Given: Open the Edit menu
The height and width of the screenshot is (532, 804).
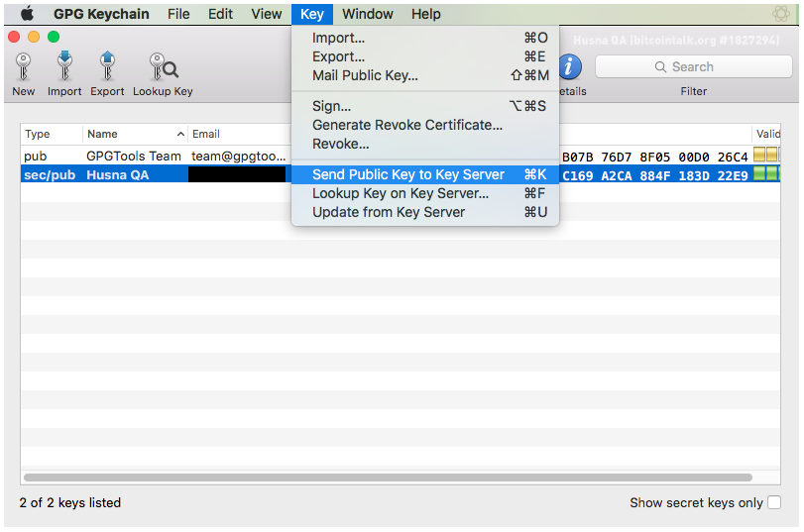Looking at the screenshot, I should [x=220, y=14].
